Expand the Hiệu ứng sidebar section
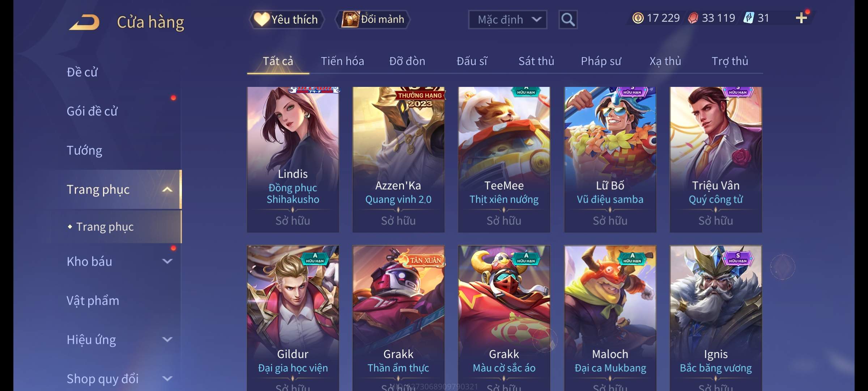The image size is (868, 391). [x=167, y=340]
